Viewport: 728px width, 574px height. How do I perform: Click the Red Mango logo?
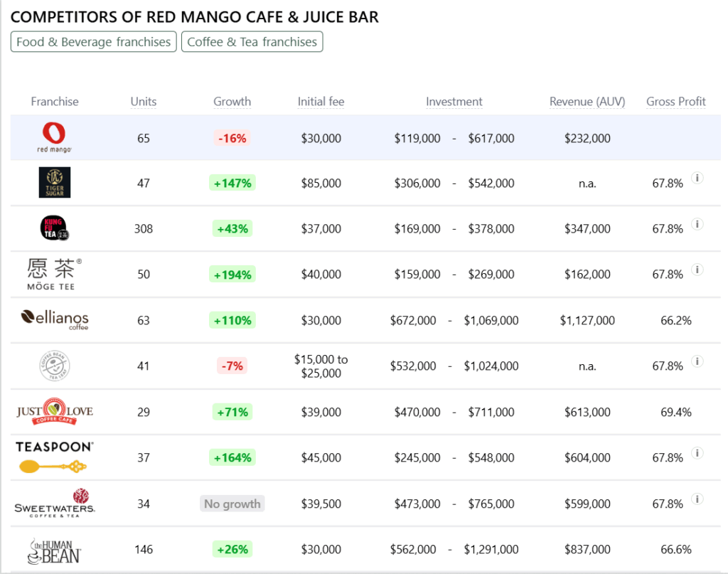54,137
